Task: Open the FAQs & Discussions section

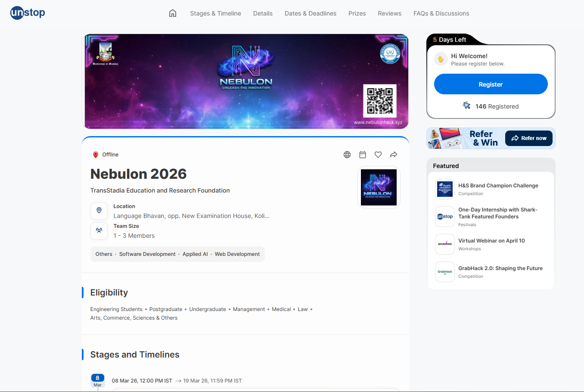Action: coord(441,13)
